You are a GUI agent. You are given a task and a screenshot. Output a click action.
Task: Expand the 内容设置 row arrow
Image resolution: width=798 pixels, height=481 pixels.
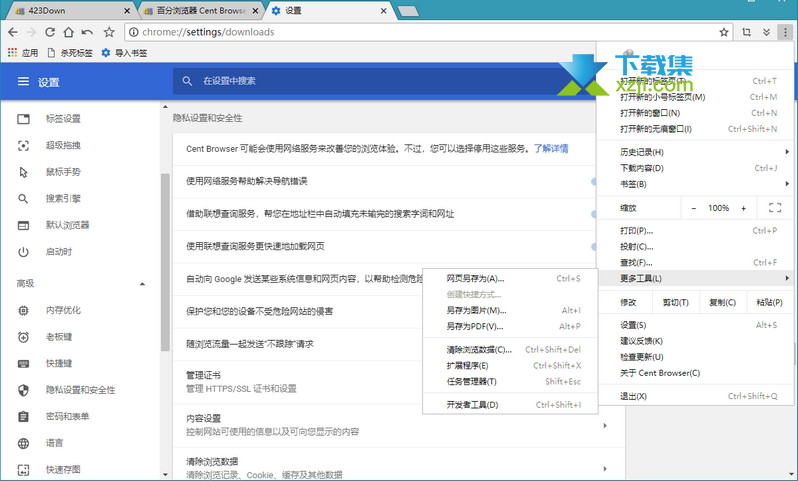[605, 425]
